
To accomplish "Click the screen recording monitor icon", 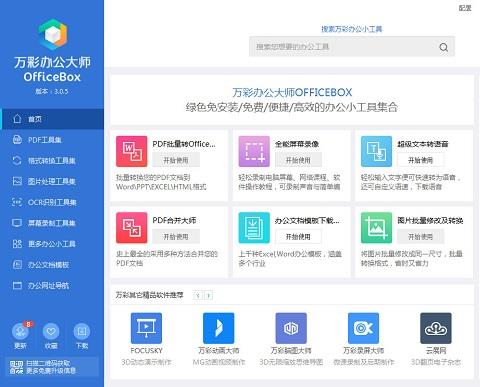I will coord(17,223).
